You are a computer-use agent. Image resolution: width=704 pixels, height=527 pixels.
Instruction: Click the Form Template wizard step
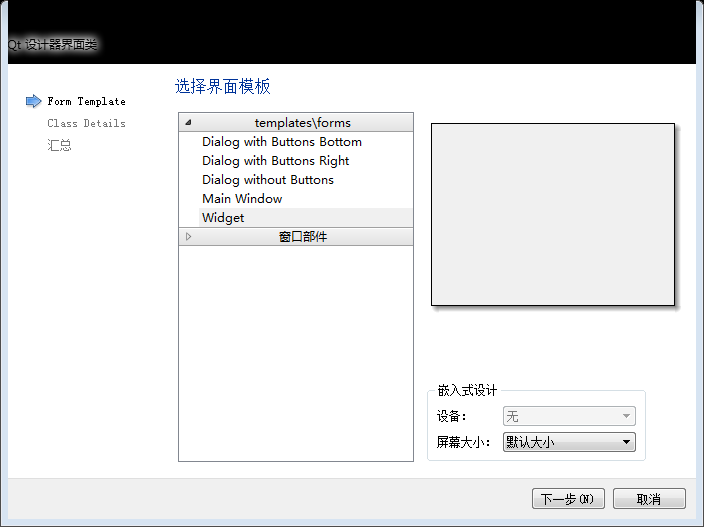point(86,101)
